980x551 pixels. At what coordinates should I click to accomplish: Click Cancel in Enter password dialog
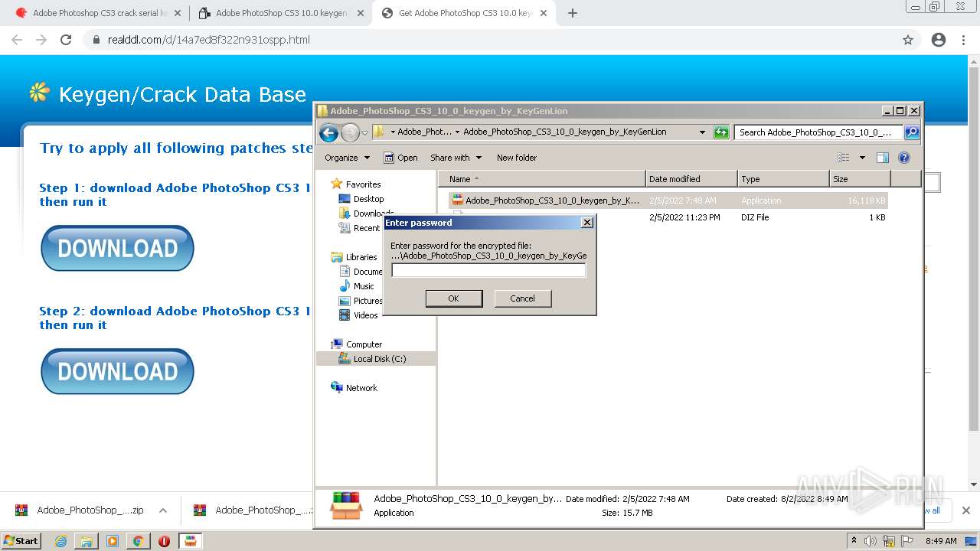click(523, 298)
